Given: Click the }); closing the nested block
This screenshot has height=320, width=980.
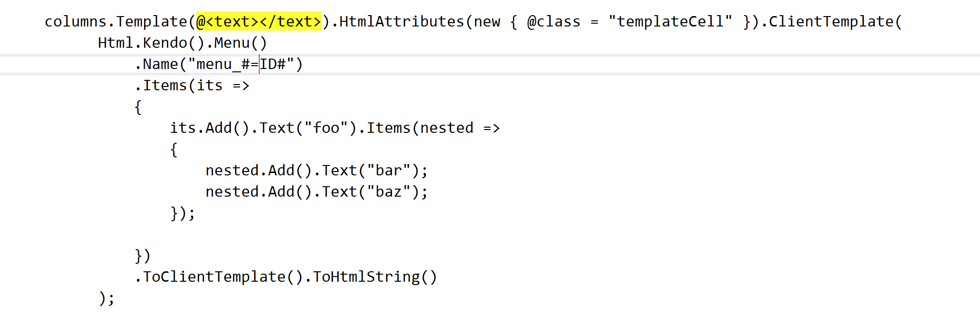Looking at the screenshot, I should [x=182, y=213].
